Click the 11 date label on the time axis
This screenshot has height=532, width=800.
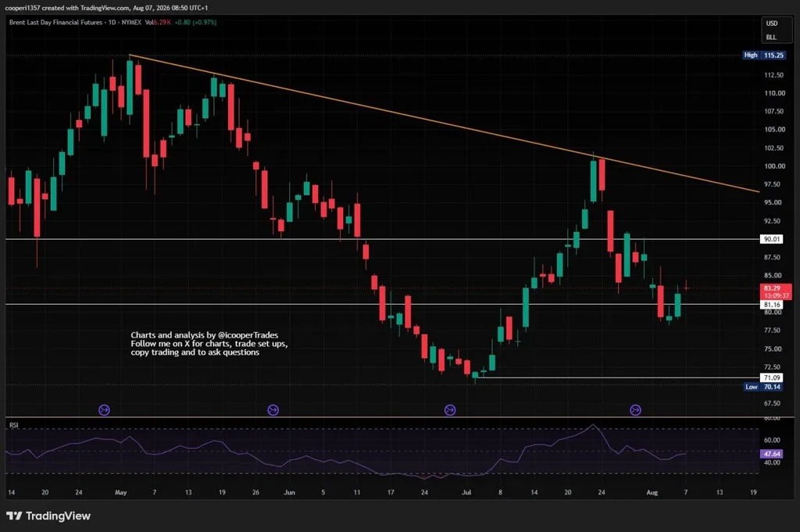[356, 493]
